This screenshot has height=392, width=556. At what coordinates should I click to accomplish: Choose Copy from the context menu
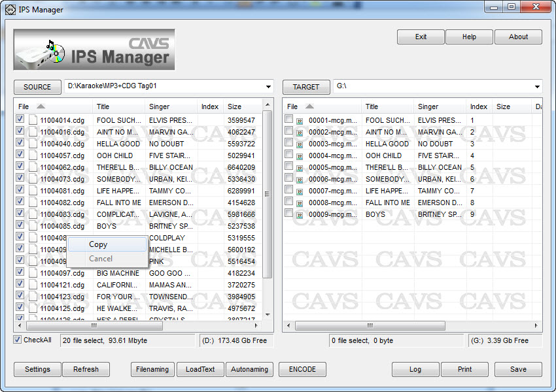98,244
